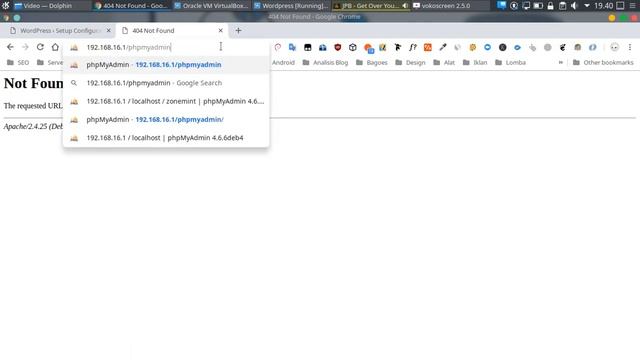Close the 404 Not Found tab
The height and width of the screenshot is (360, 640).
pyautogui.click(x=220, y=31)
